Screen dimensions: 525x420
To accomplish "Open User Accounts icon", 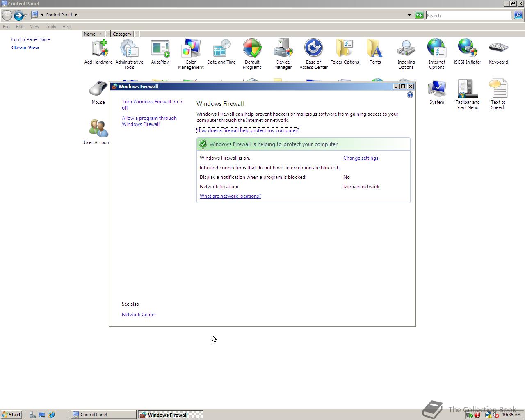I will point(97,132).
